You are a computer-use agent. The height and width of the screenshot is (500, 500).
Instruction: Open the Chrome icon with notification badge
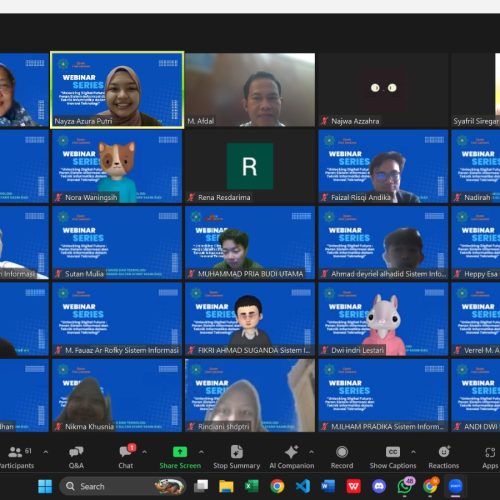tap(431, 486)
